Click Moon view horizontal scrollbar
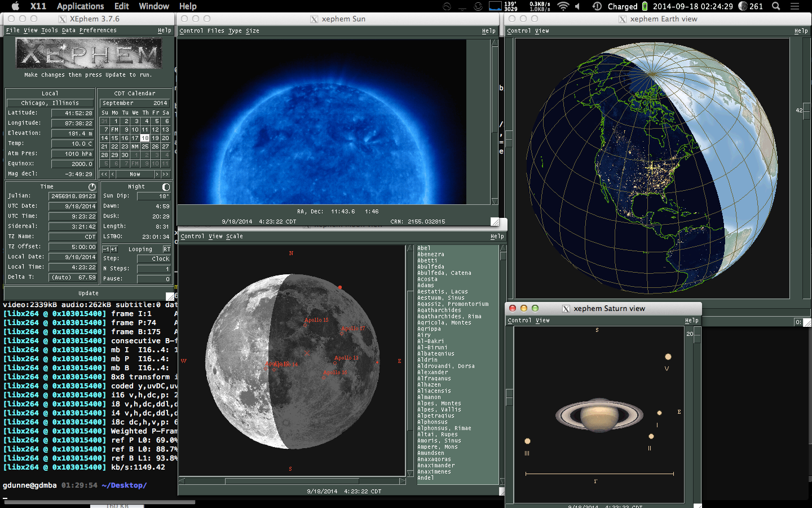Screen dimensions: 812x508 pyautogui.click(x=292, y=481)
